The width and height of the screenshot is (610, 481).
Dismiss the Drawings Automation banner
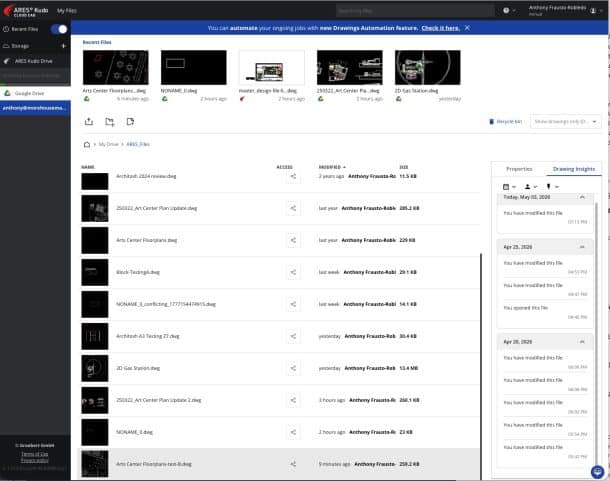[467, 28]
